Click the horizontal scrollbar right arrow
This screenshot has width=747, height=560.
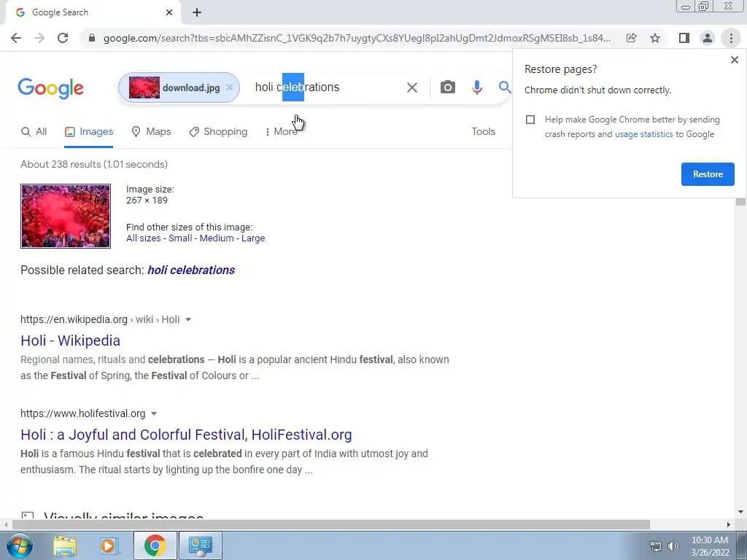point(729,525)
